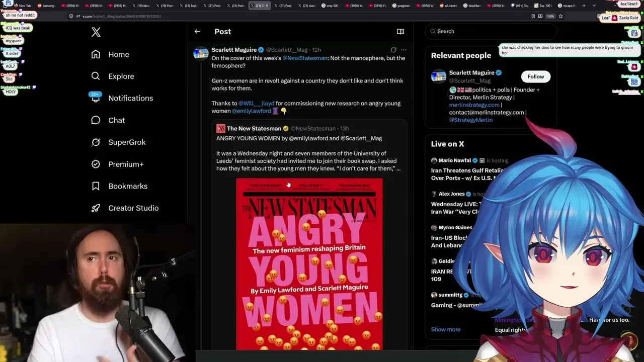Click The New Statesman name in quoted post
The image size is (644, 362).
[x=254, y=129]
